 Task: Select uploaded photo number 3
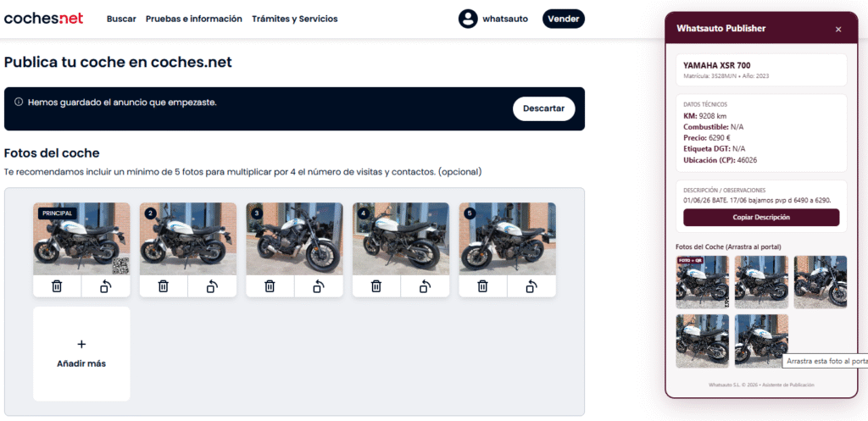(294, 239)
